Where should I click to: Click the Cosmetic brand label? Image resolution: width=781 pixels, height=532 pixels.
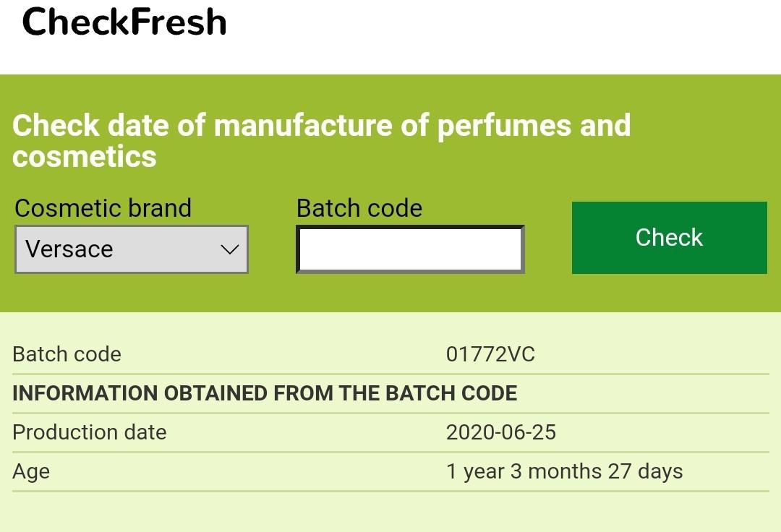(103, 208)
